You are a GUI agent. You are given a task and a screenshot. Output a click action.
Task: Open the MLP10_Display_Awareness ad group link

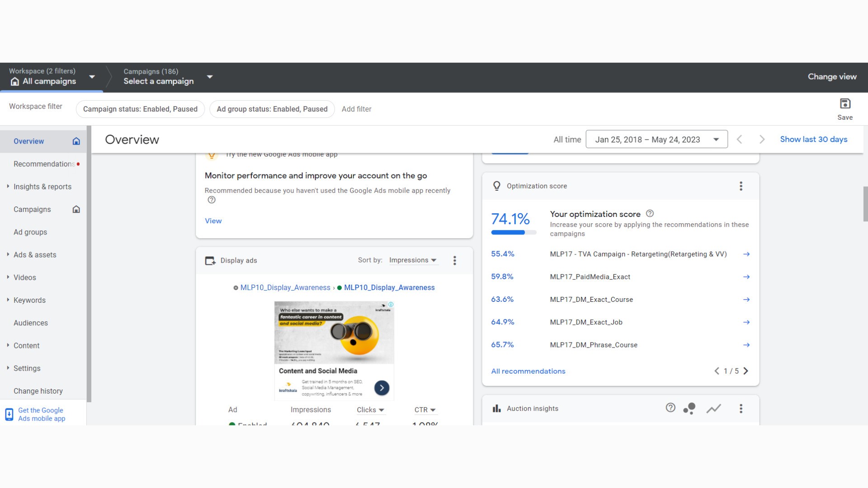pos(389,288)
